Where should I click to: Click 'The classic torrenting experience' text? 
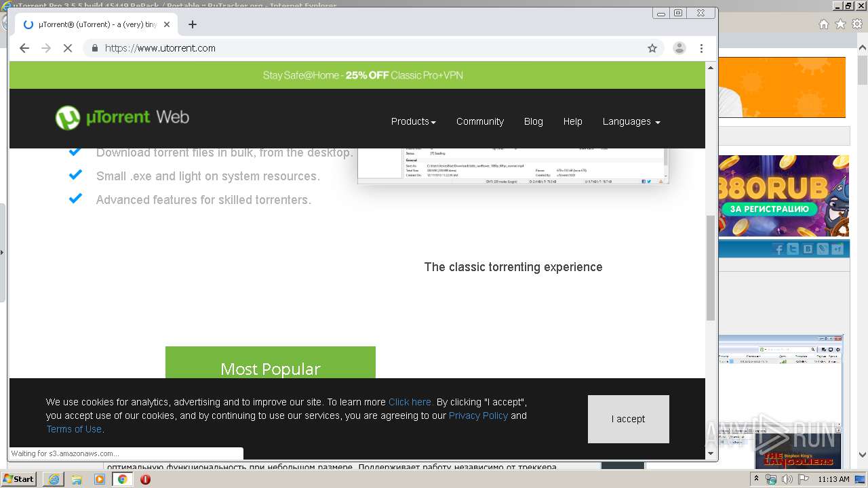point(513,267)
